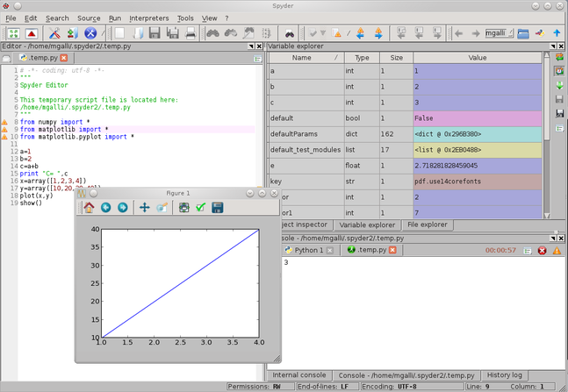
Task: Click the second binoculars Find next icon
Action: point(230,33)
